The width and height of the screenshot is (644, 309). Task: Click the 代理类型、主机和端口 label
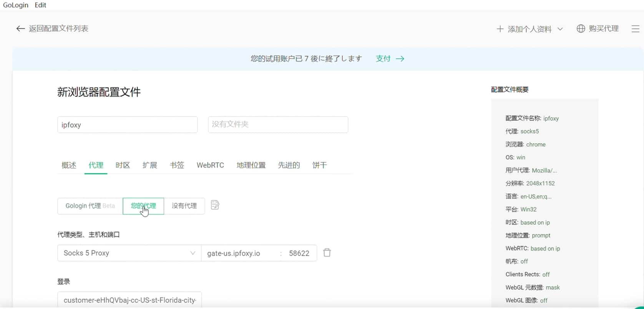(89, 235)
